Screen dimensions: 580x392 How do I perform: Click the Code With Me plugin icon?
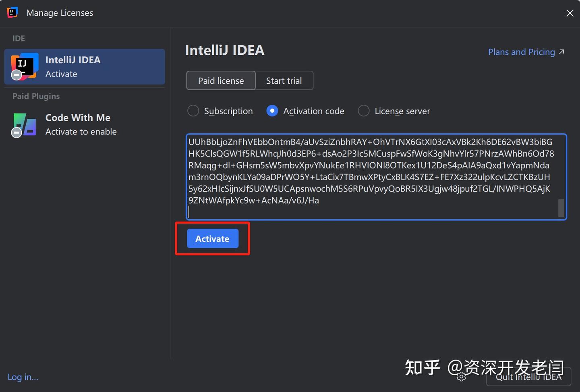(x=26, y=124)
